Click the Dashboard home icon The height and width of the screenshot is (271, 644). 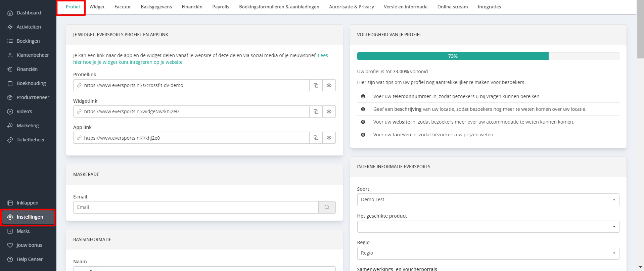tap(10, 13)
